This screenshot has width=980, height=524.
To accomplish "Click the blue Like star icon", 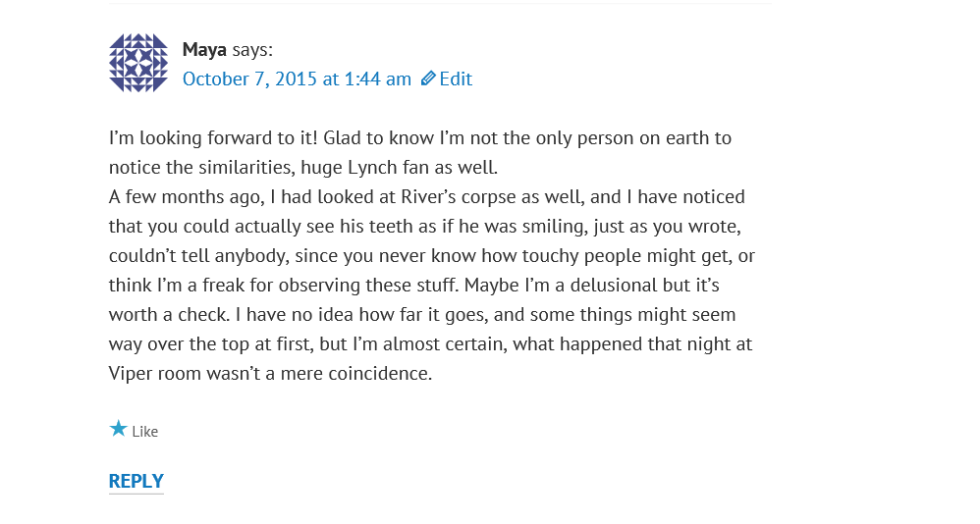I will 118,429.
